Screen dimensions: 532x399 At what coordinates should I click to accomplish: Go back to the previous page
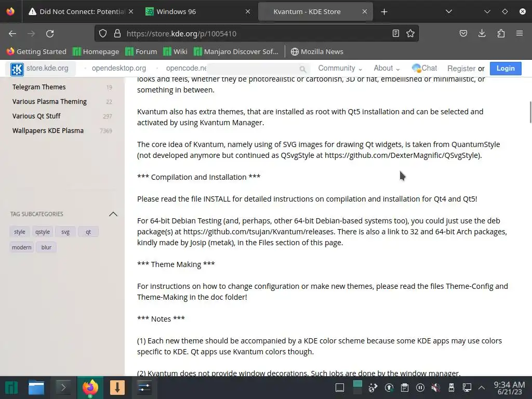12,34
